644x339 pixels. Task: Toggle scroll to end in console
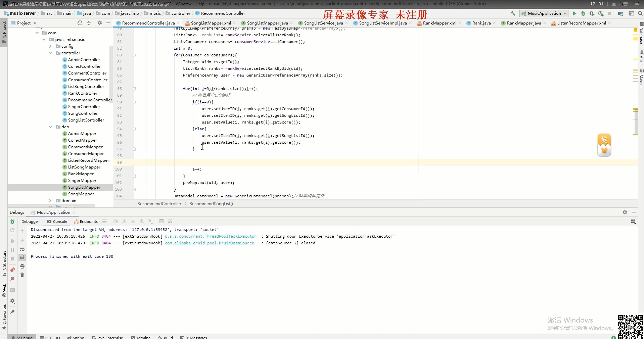pyautogui.click(x=22, y=257)
